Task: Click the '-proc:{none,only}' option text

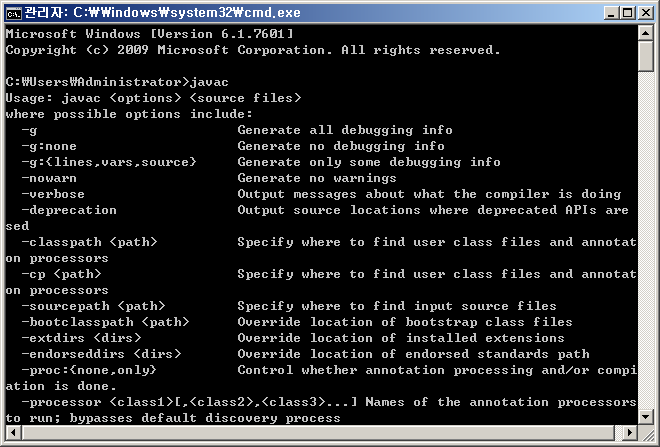Action: click(89, 370)
